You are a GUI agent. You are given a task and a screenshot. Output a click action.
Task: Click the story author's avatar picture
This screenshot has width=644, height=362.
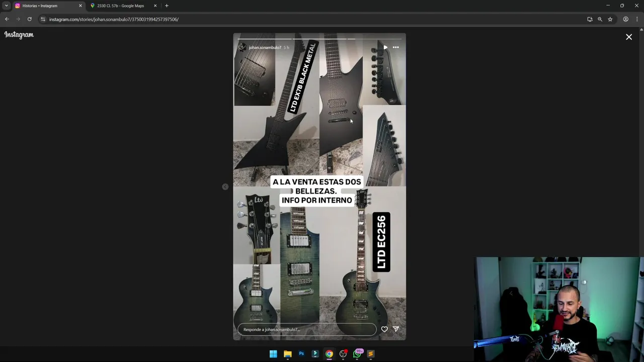point(242,47)
